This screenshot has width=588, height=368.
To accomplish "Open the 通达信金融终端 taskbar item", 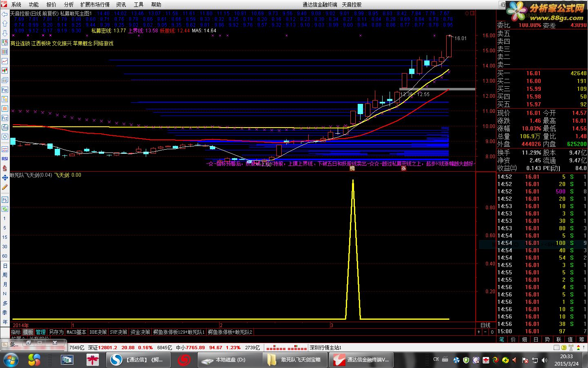I will (x=361, y=360).
